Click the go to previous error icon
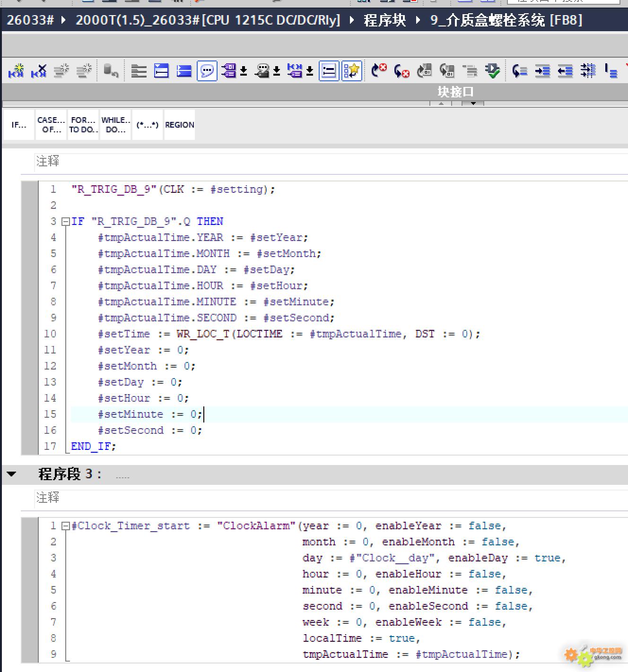The width and height of the screenshot is (628, 672). tap(379, 71)
